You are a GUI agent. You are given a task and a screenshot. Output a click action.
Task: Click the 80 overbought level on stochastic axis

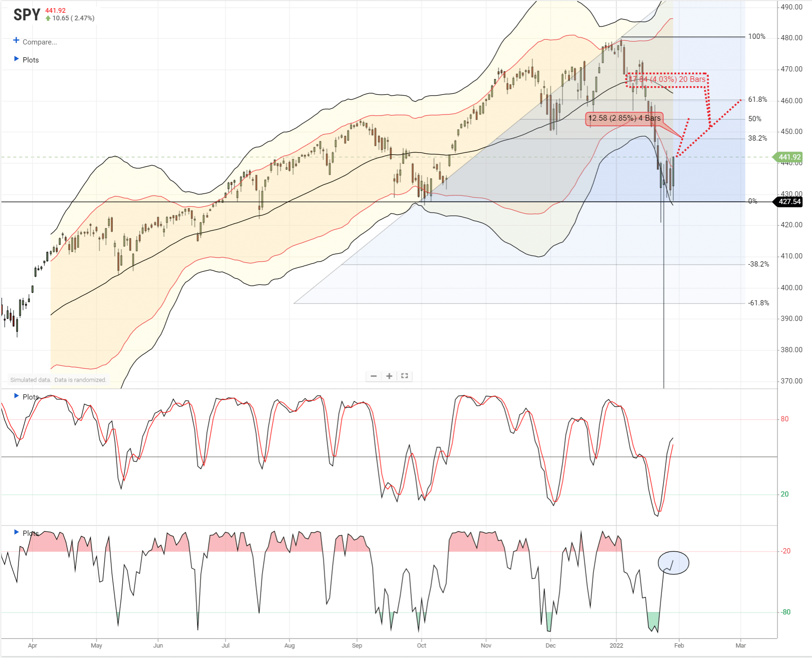785,419
